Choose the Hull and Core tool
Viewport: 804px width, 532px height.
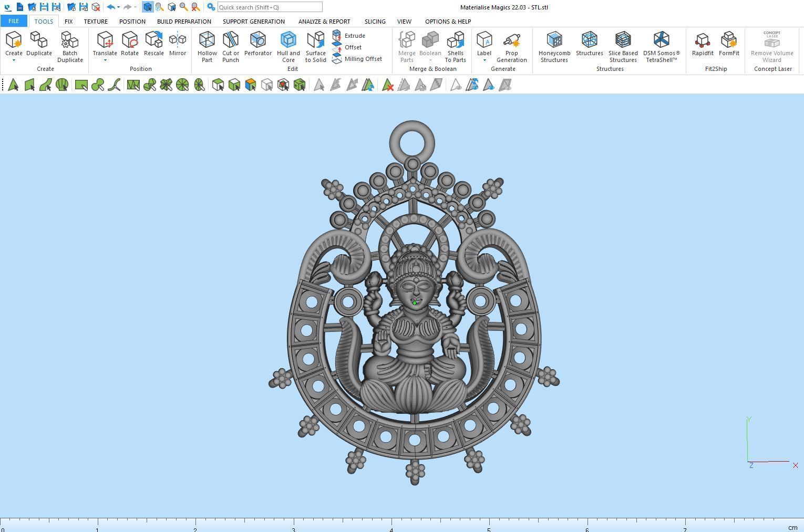tap(288, 46)
